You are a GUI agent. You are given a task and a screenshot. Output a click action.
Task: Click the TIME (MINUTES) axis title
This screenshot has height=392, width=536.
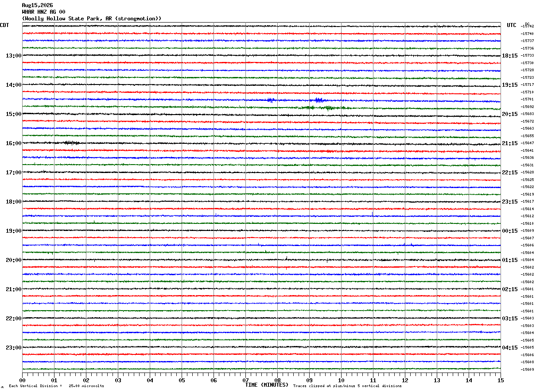coord(267,385)
